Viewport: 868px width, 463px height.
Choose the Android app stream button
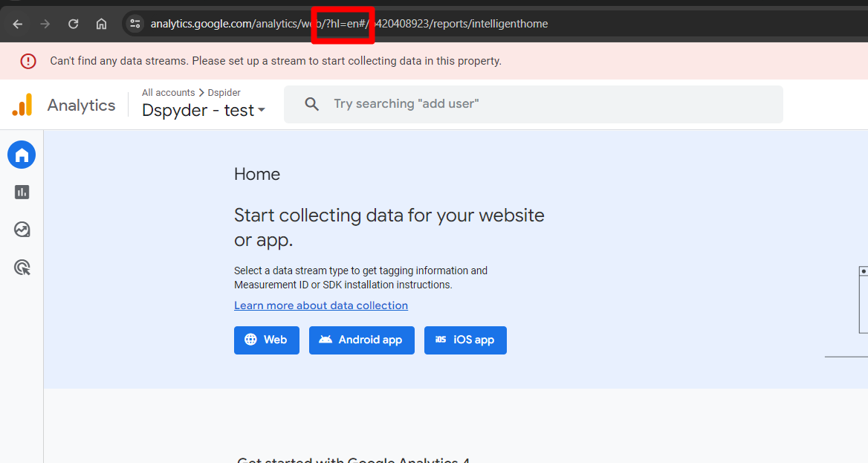361,340
